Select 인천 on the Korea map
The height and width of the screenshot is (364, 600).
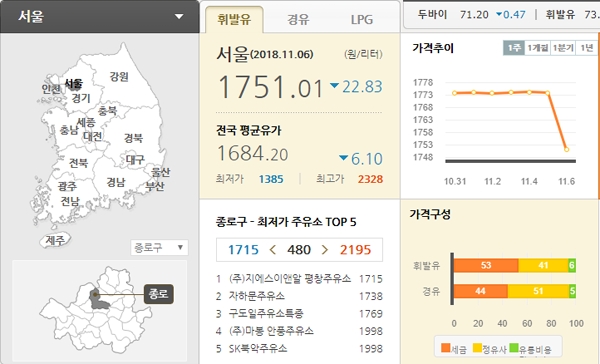pos(51,89)
